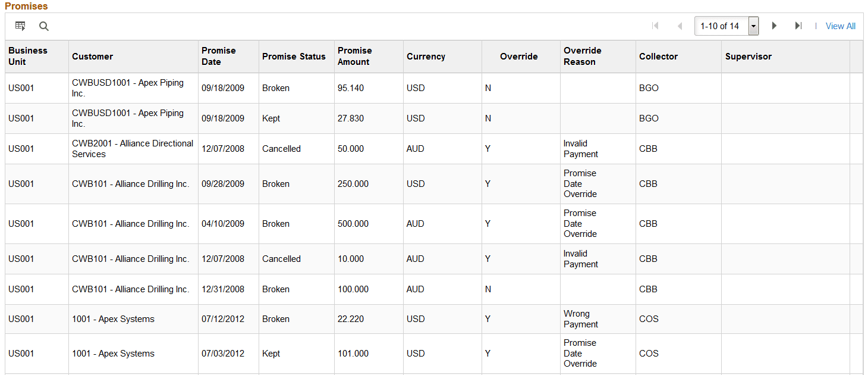Sort by Override Reason column header
Image resolution: width=868 pixels, height=375 pixels.
point(582,56)
